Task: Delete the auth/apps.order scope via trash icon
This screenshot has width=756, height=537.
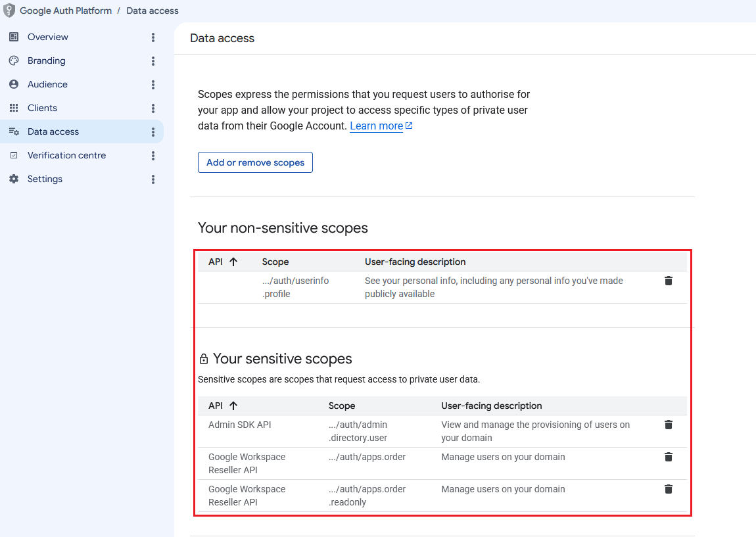Action: [x=669, y=457]
